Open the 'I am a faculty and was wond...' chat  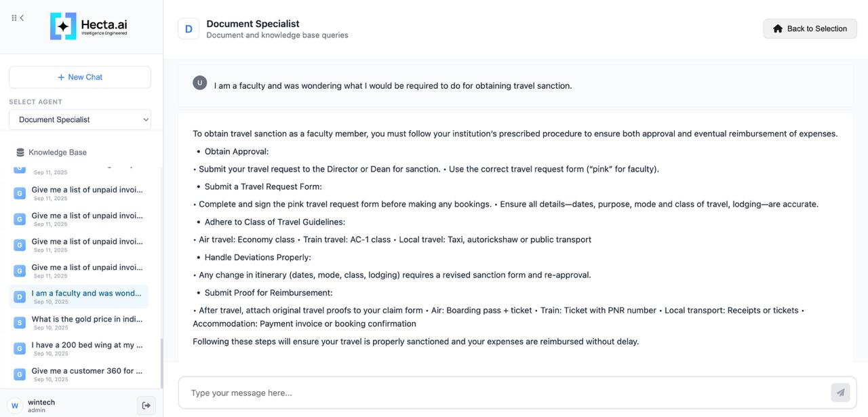(x=86, y=294)
